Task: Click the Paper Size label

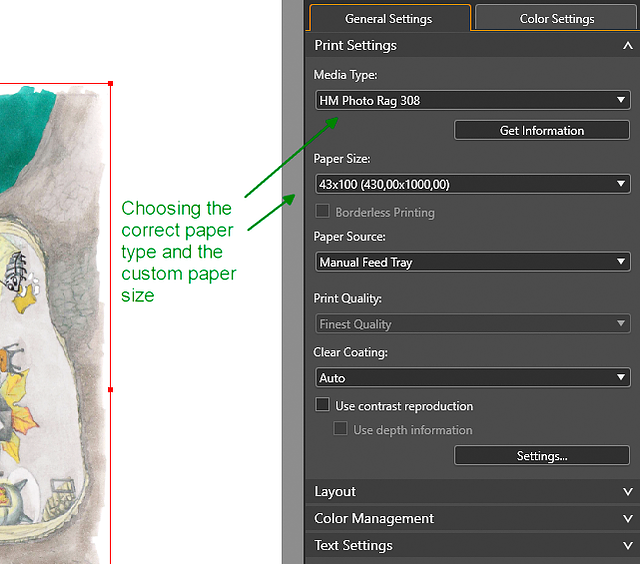Action: click(342, 159)
